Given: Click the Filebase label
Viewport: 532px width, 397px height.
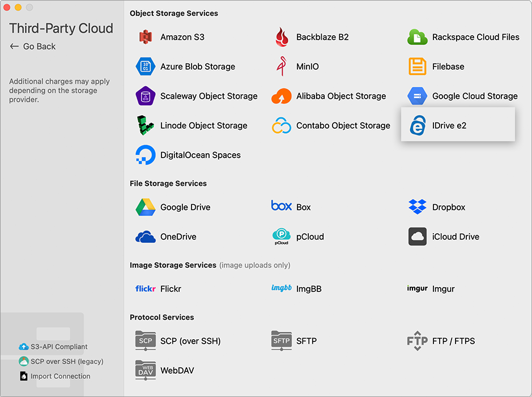Looking at the screenshot, I should click(448, 66).
